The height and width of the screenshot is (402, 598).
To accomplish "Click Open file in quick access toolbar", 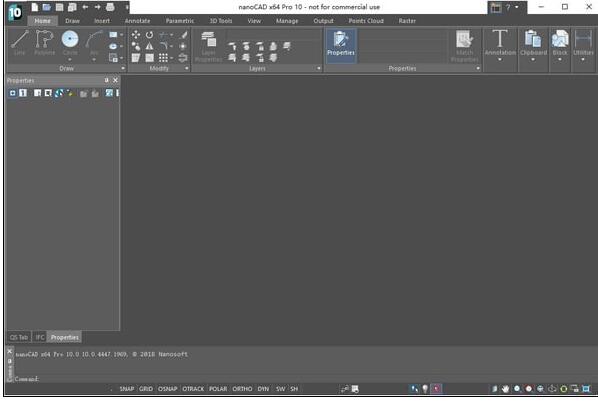I will point(47,7).
